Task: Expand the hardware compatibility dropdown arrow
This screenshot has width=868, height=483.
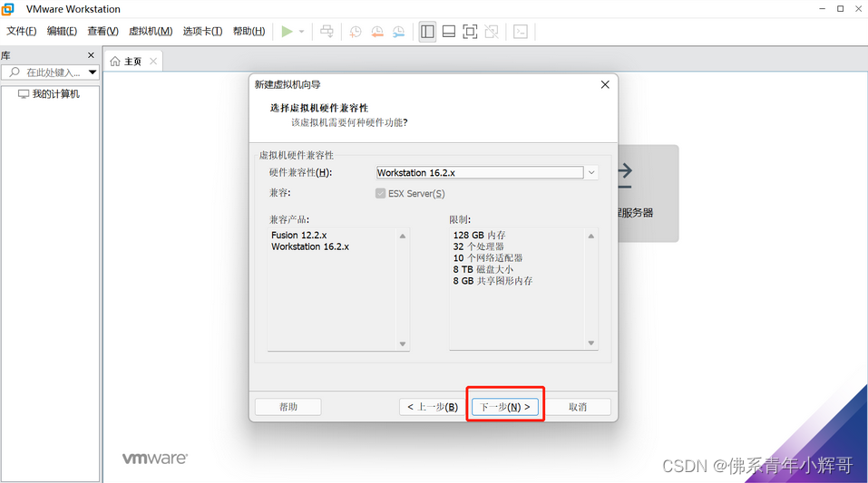Action: pos(591,172)
